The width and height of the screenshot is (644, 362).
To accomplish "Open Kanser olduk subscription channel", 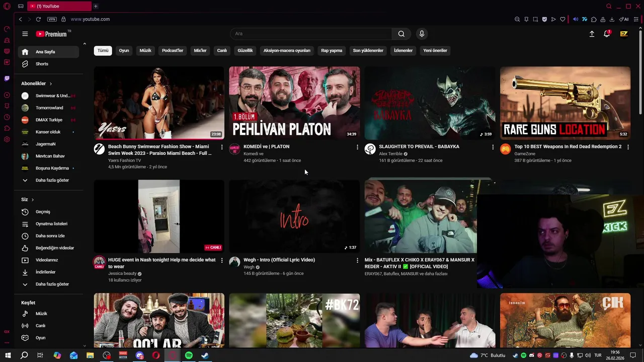I will coord(48,132).
